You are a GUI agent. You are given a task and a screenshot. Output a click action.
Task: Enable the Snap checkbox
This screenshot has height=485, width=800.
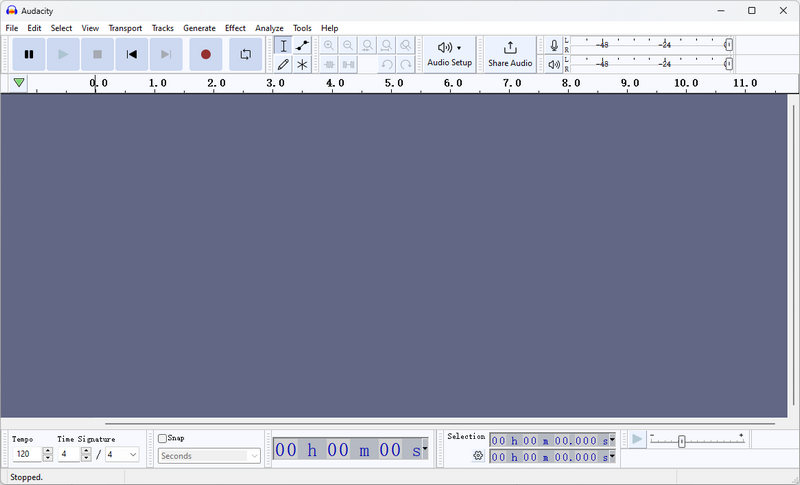coord(162,438)
